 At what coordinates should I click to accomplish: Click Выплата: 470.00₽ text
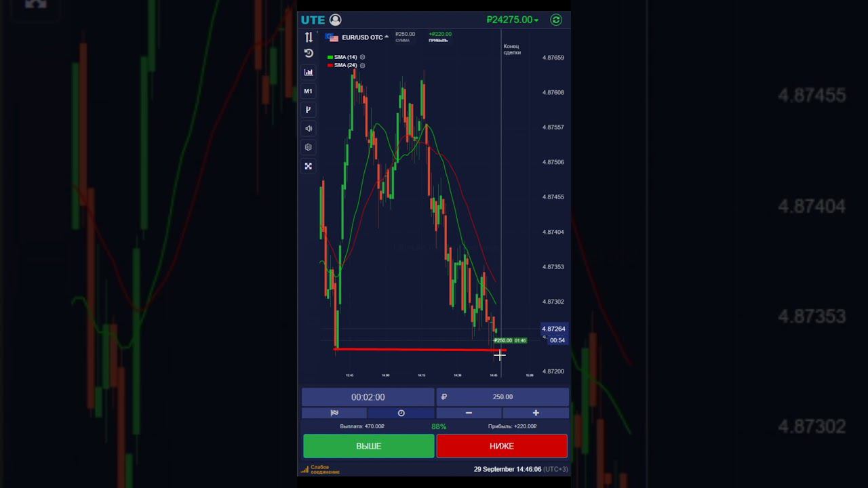pyautogui.click(x=362, y=426)
